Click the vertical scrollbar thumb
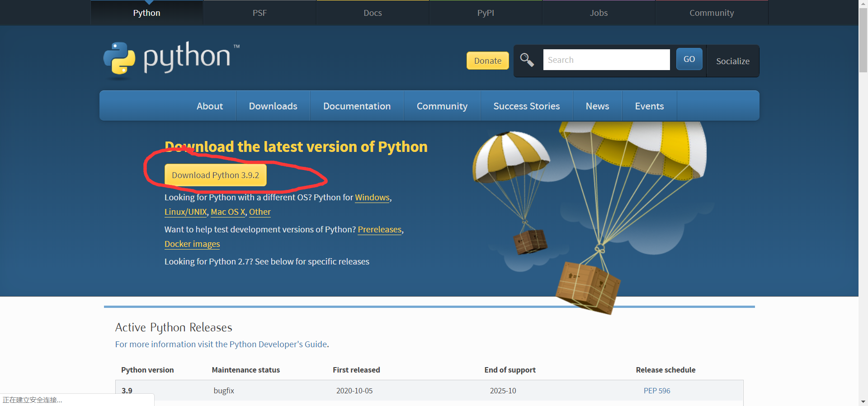 tap(863, 40)
